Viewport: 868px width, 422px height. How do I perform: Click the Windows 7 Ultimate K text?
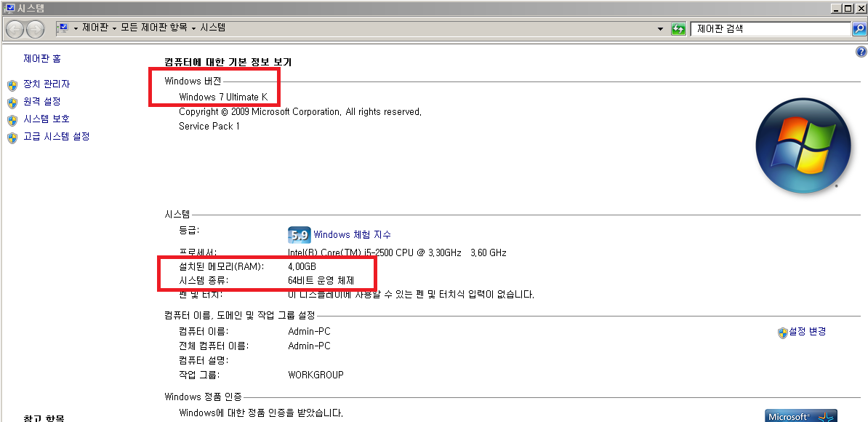[223, 97]
